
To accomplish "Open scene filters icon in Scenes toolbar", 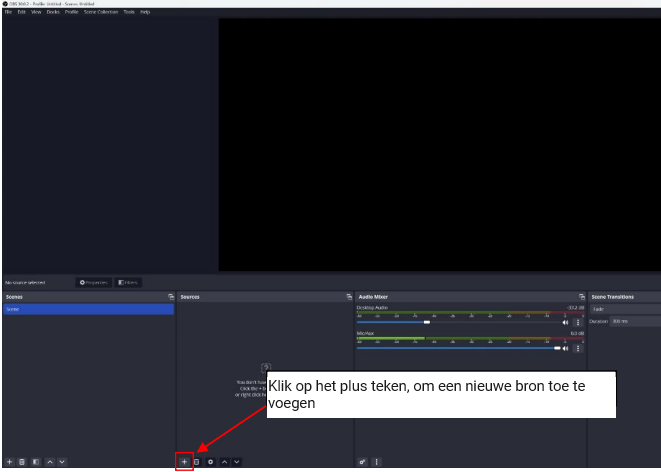I will pyautogui.click(x=36, y=462).
